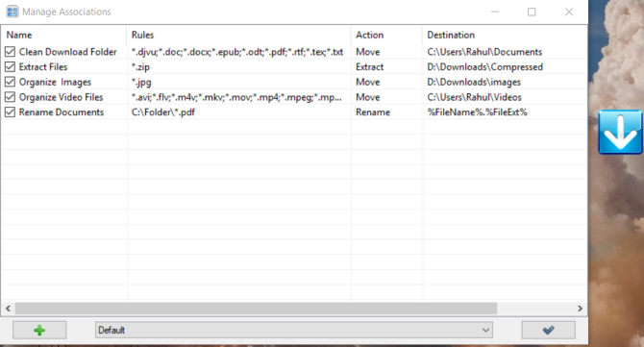Sort by the Name column header
The height and width of the screenshot is (347, 644).
tap(63, 35)
